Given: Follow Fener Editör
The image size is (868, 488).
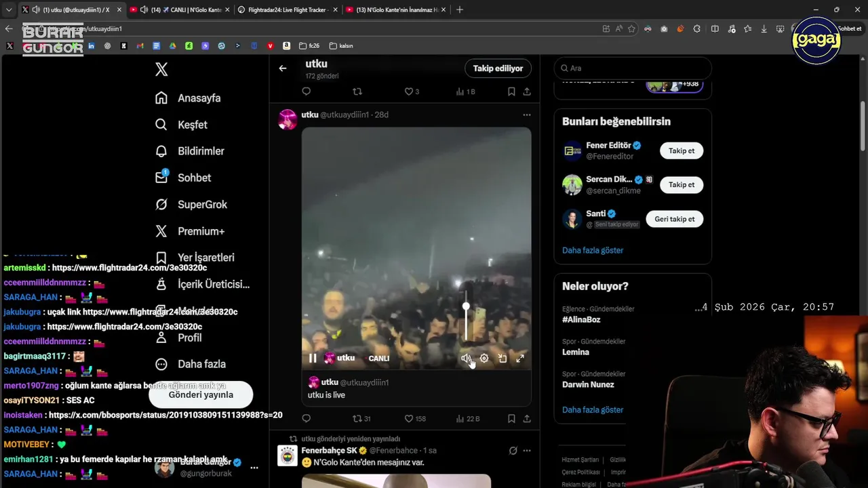Looking at the screenshot, I should coord(682,150).
